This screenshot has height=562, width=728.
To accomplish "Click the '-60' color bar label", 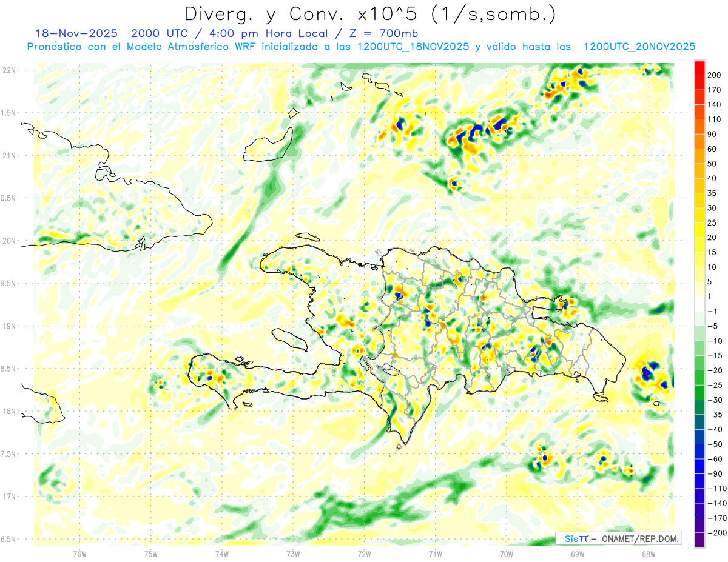I will pos(716,459).
